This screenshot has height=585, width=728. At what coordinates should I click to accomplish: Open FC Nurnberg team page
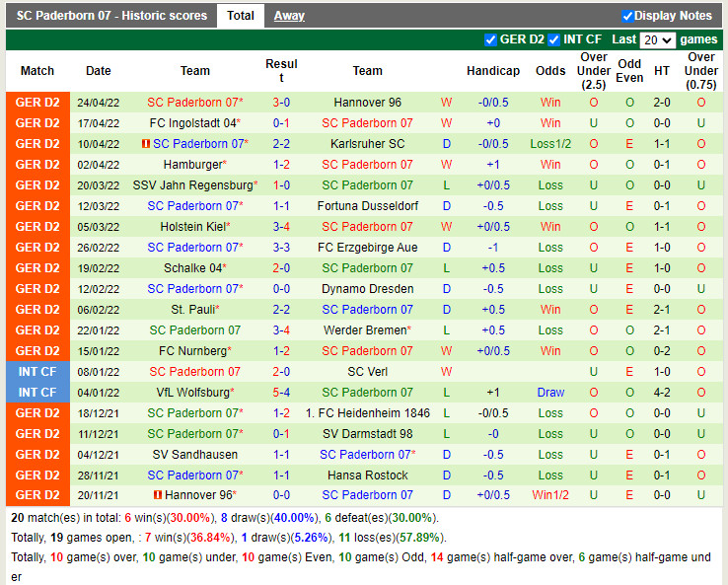pyautogui.click(x=193, y=351)
